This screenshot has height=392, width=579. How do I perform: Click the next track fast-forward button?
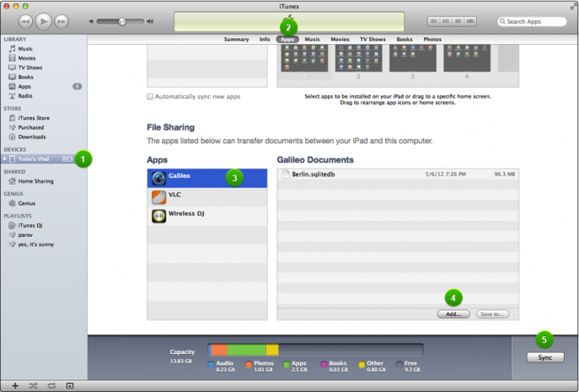coord(62,21)
